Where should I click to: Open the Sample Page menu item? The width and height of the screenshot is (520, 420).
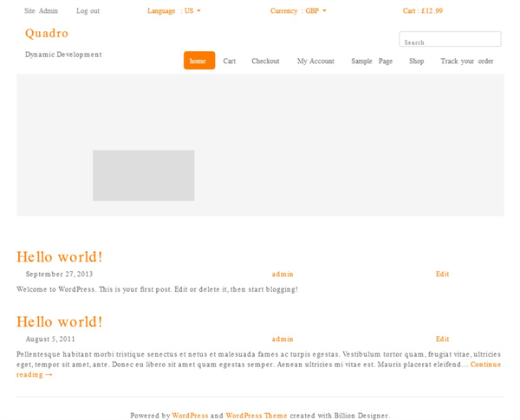click(372, 61)
